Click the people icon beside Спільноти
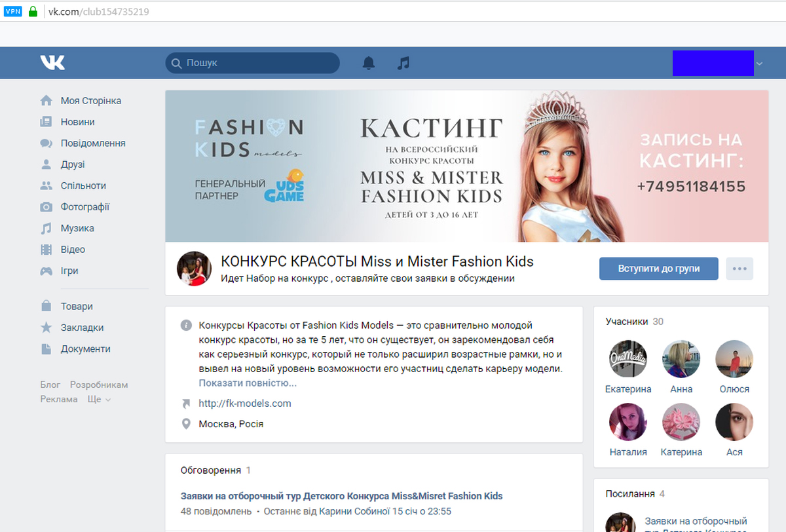 (46, 186)
